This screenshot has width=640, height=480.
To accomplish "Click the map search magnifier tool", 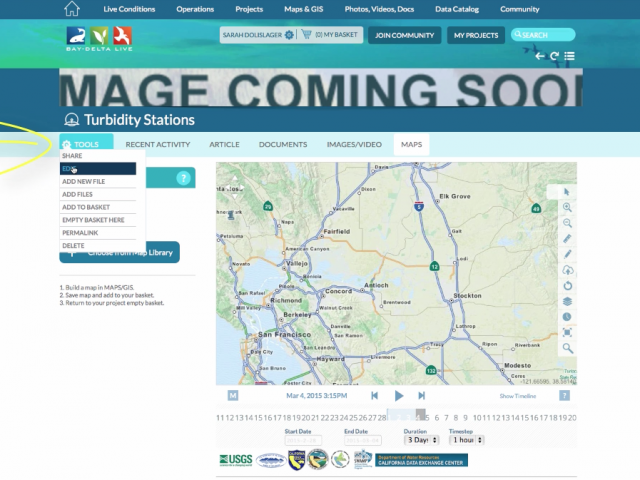I will tap(567, 348).
